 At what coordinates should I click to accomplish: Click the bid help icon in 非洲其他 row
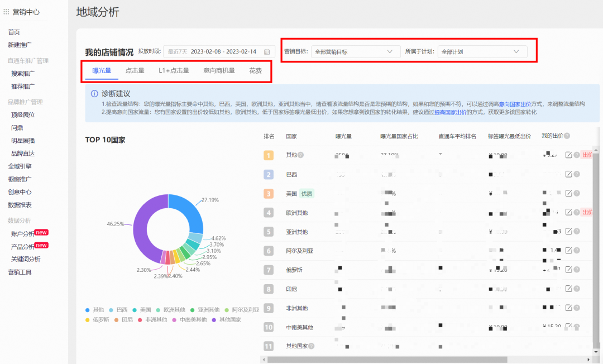[x=577, y=308]
